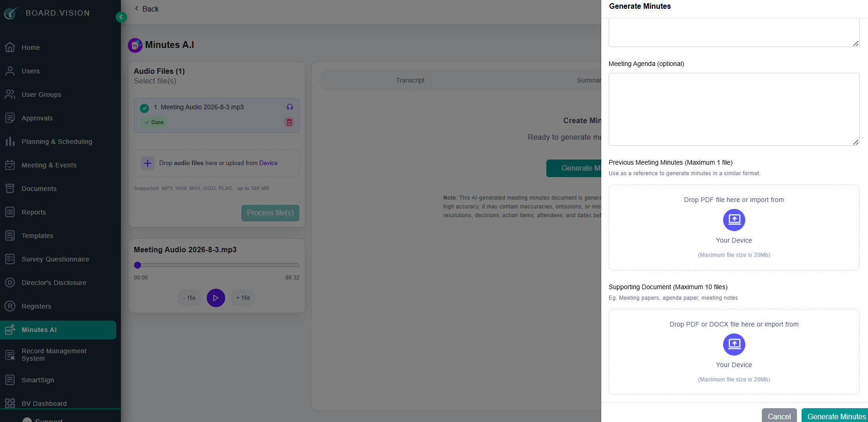This screenshot has width=868, height=422.
Task: Click Supporting Document drop zone
Action: coord(734,352)
